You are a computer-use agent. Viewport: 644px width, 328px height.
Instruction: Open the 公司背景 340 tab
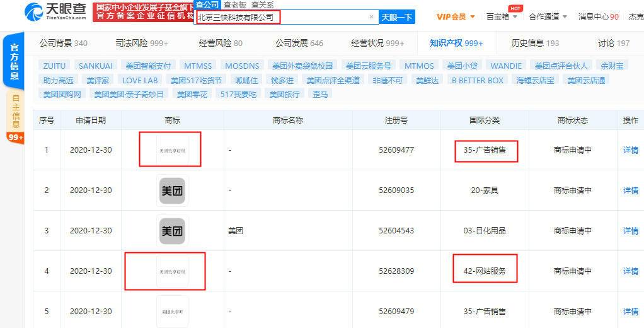63,43
